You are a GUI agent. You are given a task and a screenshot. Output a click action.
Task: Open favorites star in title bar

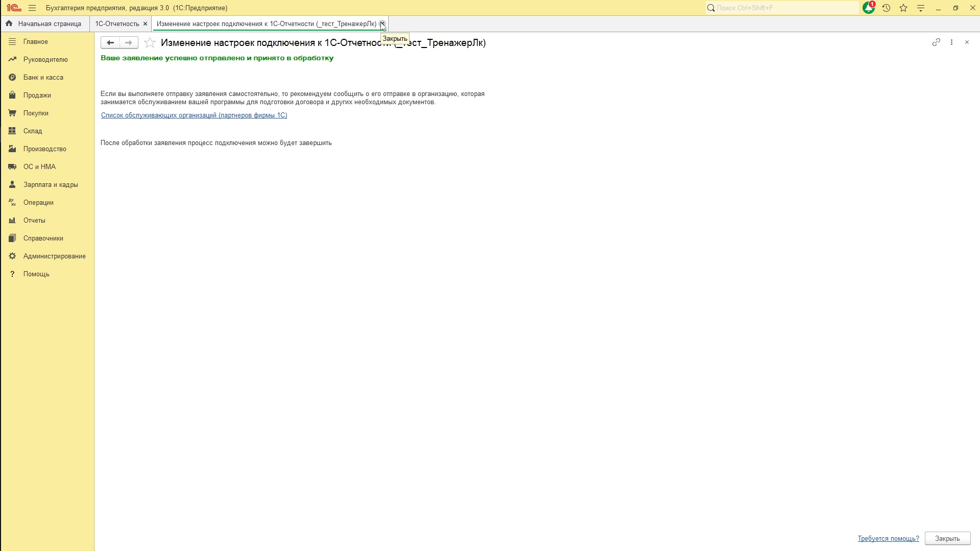(903, 8)
